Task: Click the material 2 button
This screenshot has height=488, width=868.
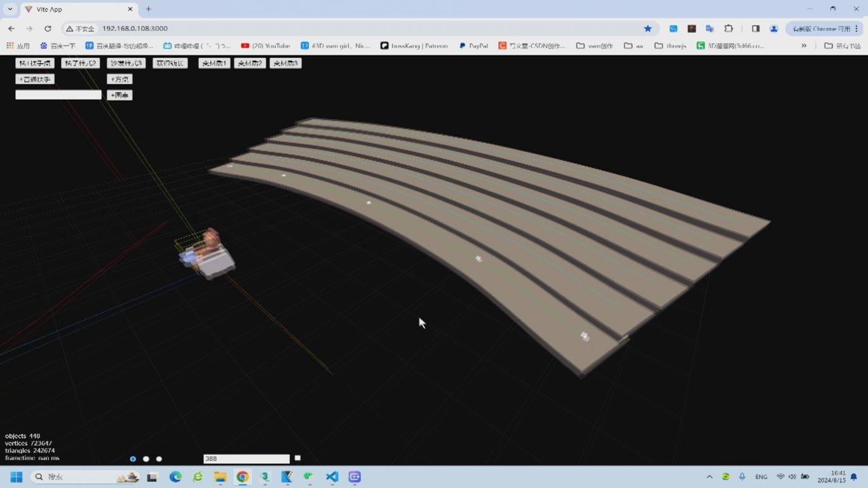Action: click(250, 63)
